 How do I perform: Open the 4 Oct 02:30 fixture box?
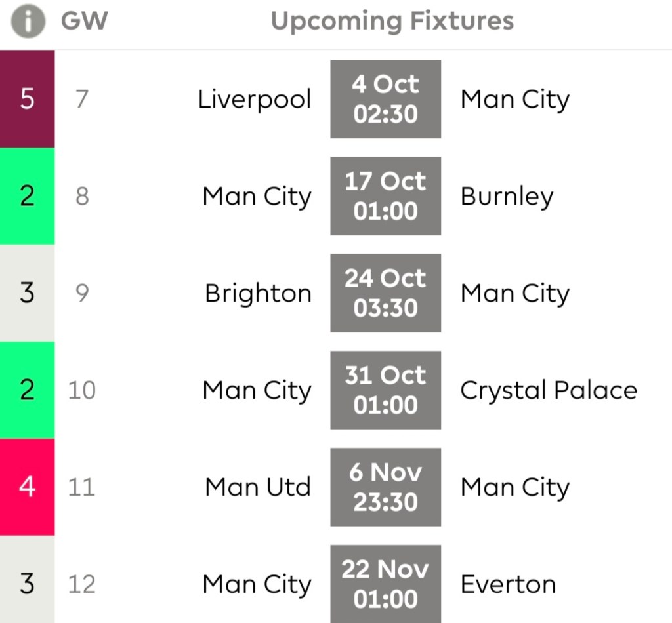point(385,99)
